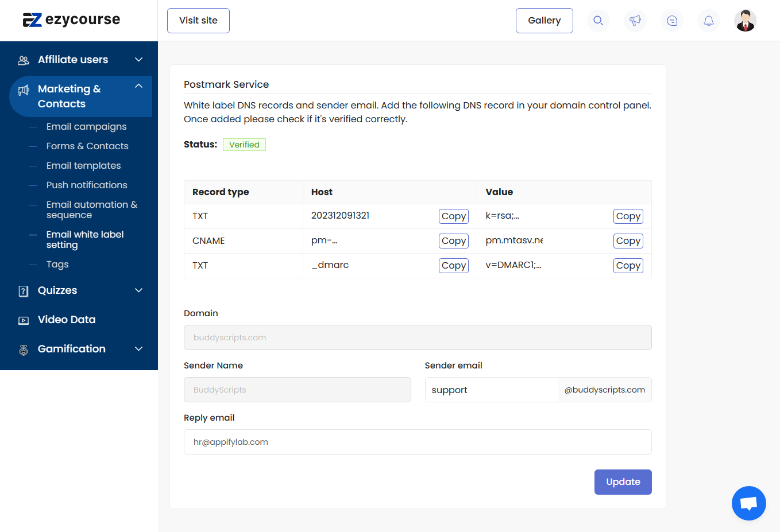Open the Gallery button
This screenshot has width=780, height=532.
tap(544, 21)
